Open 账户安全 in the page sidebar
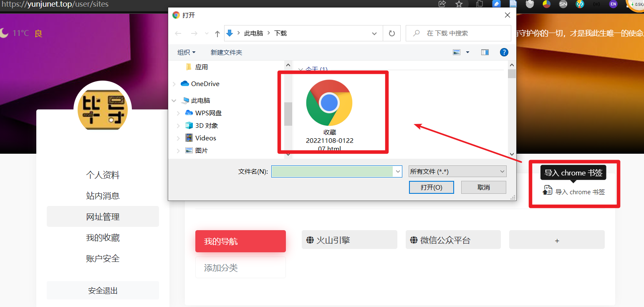This screenshot has height=307, width=644. point(103,258)
